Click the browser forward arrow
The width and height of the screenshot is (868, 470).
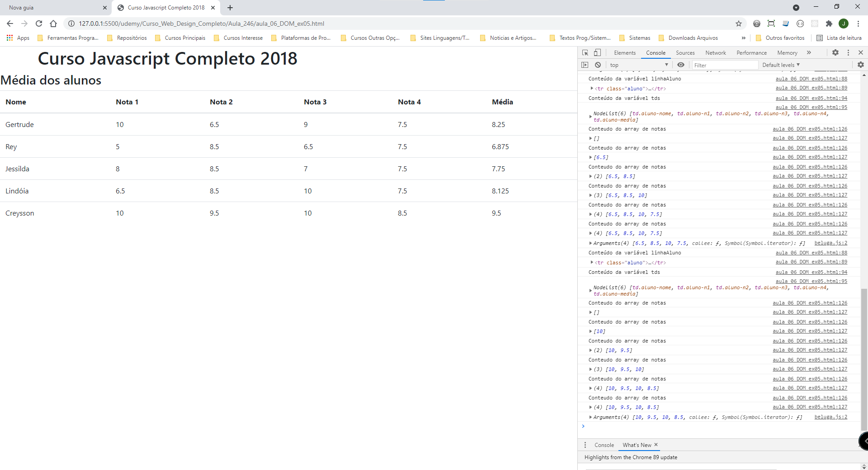(x=24, y=23)
